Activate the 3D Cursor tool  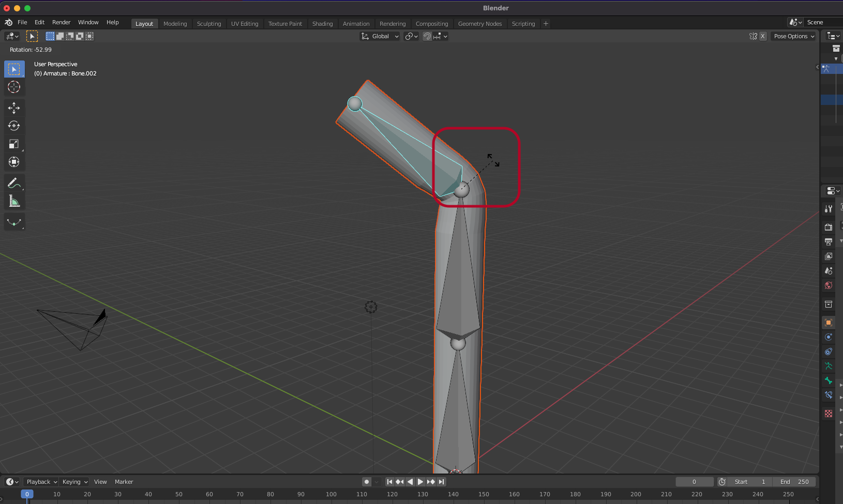point(14,87)
